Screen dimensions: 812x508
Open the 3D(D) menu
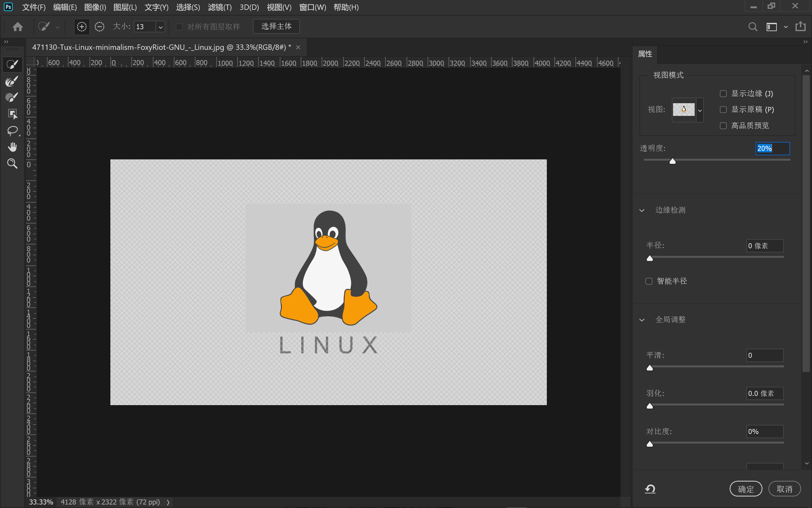click(x=249, y=7)
